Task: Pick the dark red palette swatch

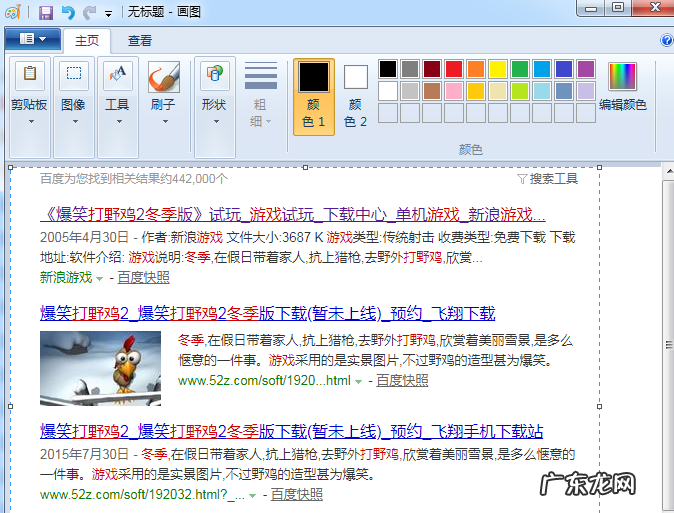Action: coord(432,69)
